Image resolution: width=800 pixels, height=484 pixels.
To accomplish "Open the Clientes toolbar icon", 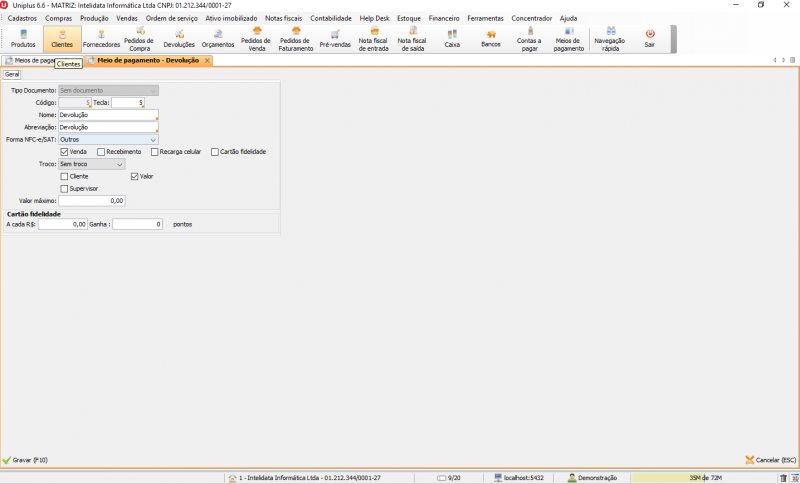I will (x=62, y=39).
